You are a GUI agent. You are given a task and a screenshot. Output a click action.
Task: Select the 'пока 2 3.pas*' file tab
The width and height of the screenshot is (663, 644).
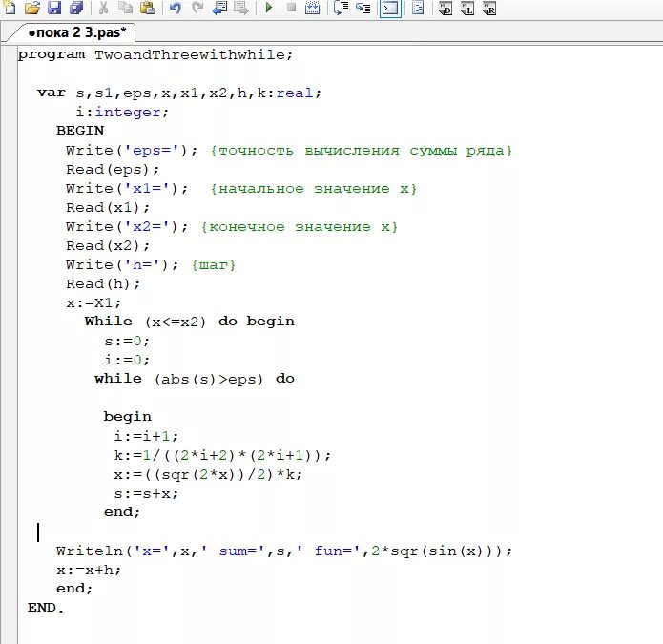click(x=76, y=32)
